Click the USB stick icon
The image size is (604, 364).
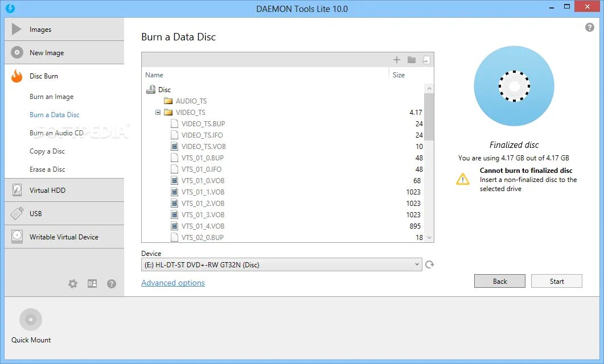[17, 213]
